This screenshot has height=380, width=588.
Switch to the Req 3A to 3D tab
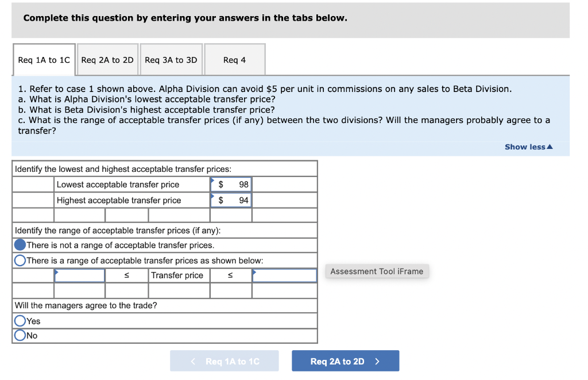(171, 60)
